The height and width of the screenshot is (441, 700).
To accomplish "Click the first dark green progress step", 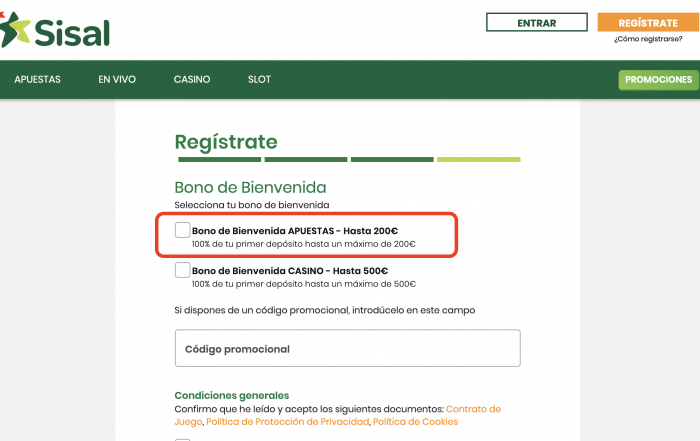I will (218, 159).
